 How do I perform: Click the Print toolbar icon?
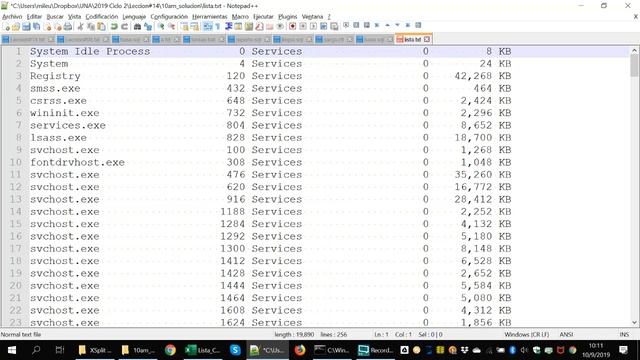click(68, 27)
